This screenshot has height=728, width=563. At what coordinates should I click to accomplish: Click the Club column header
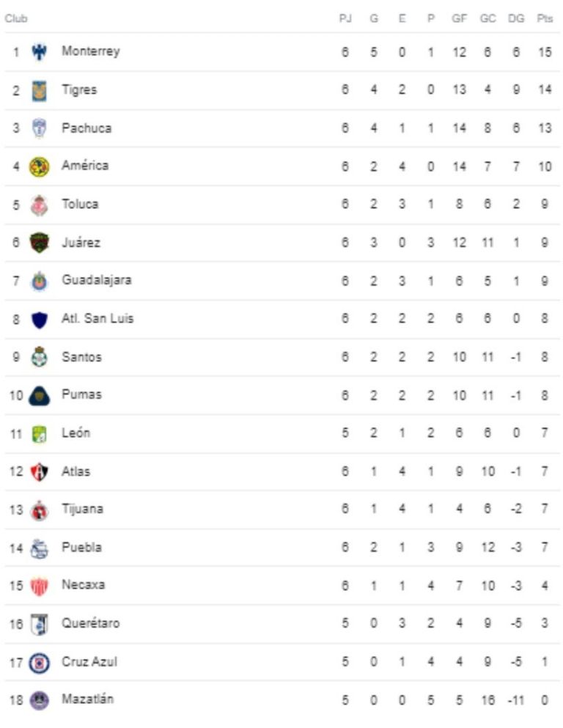pos(16,18)
